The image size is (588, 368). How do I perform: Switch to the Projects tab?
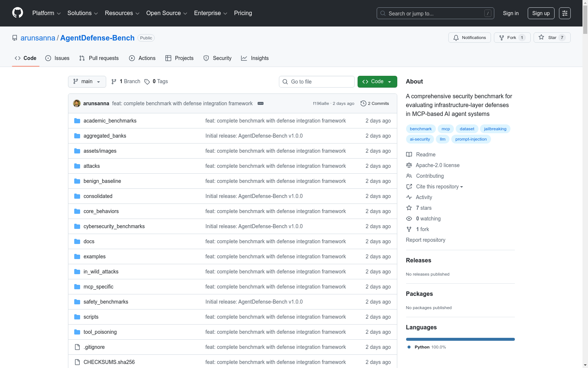pyautogui.click(x=179, y=58)
